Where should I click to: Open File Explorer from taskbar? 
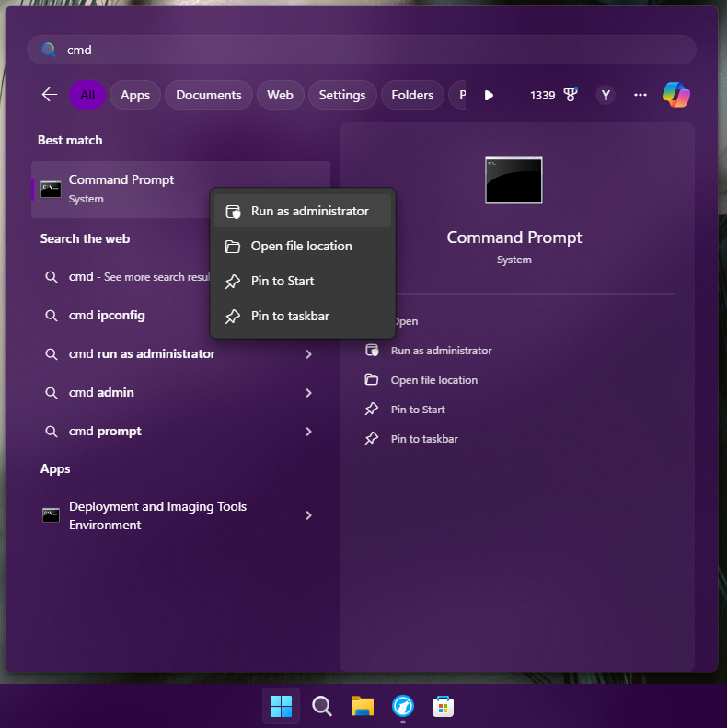362,706
